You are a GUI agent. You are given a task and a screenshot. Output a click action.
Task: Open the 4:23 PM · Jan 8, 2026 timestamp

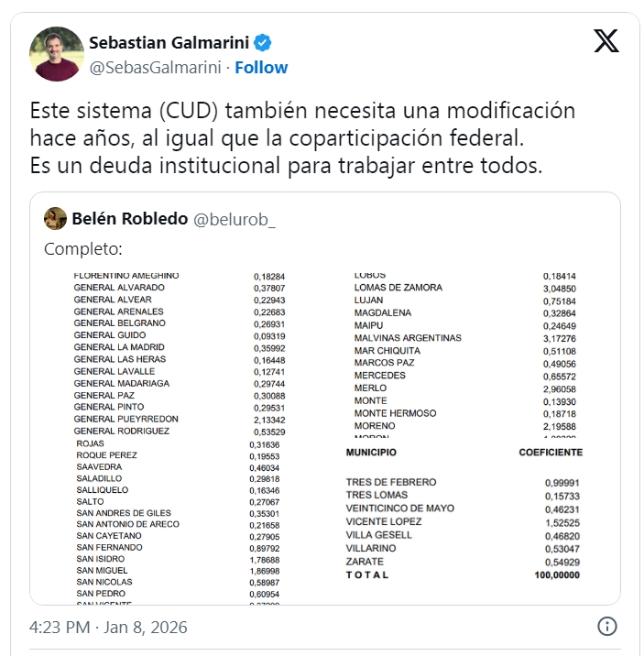[x=108, y=628]
